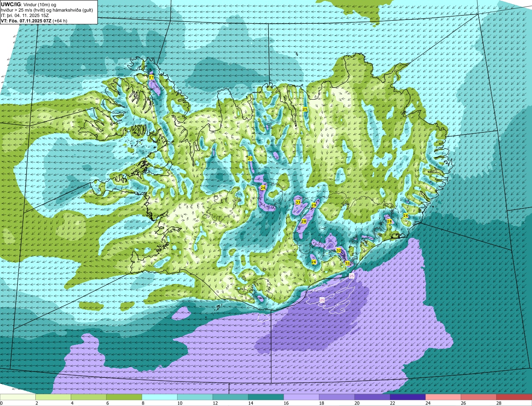Pick the green 4–6 m/s legend swatch
This screenshot has height=406, width=532.
[89, 397]
